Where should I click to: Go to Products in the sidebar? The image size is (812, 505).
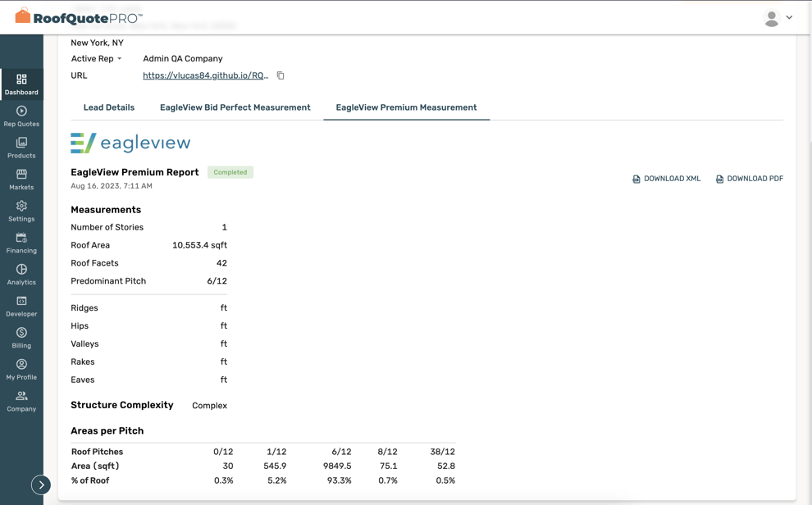(x=21, y=148)
